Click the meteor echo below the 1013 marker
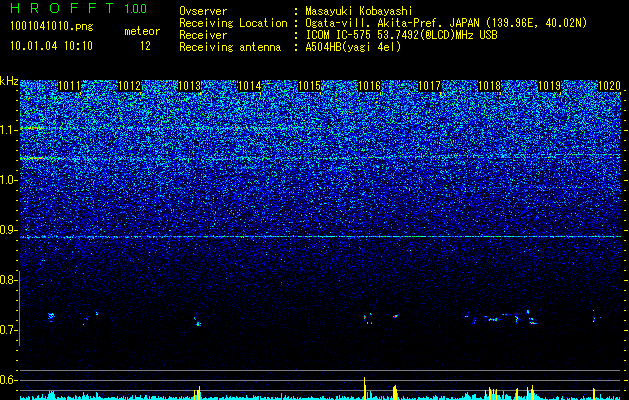This screenshot has height=400, width=629. [197, 322]
